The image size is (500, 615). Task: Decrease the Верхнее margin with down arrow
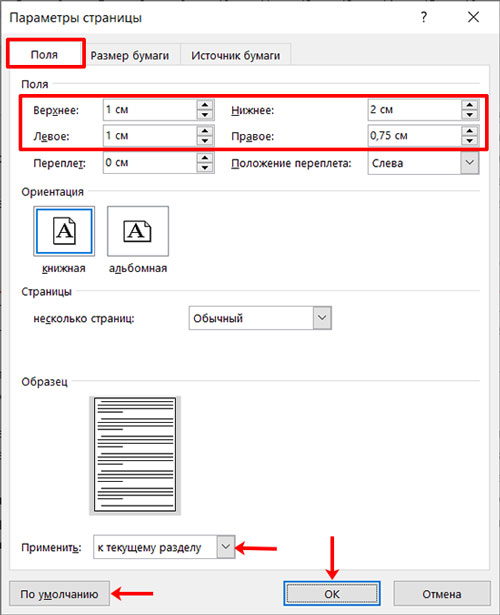[205, 115]
